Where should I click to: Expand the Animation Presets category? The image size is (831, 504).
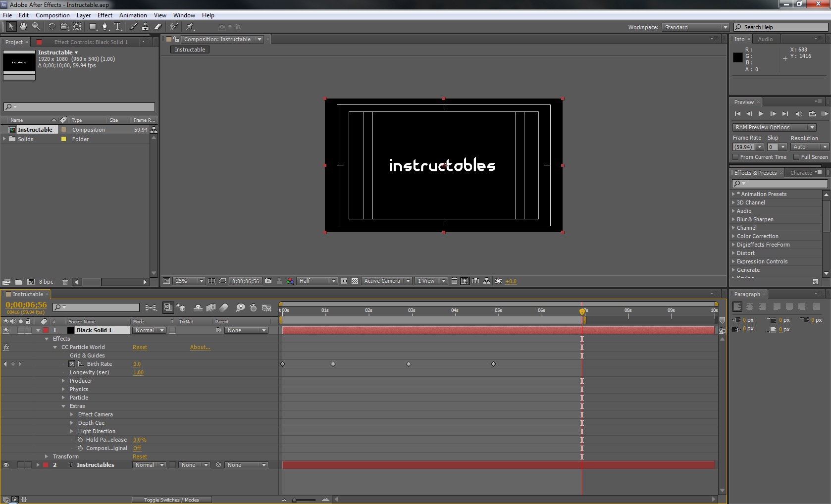(x=733, y=194)
